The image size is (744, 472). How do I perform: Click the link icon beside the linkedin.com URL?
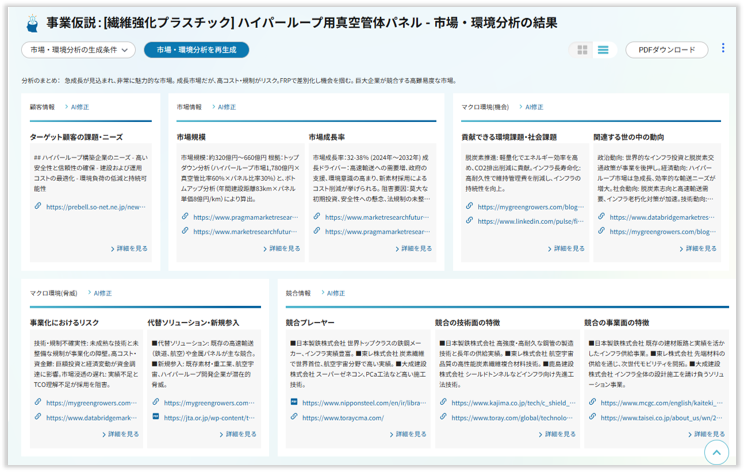click(x=470, y=221)
